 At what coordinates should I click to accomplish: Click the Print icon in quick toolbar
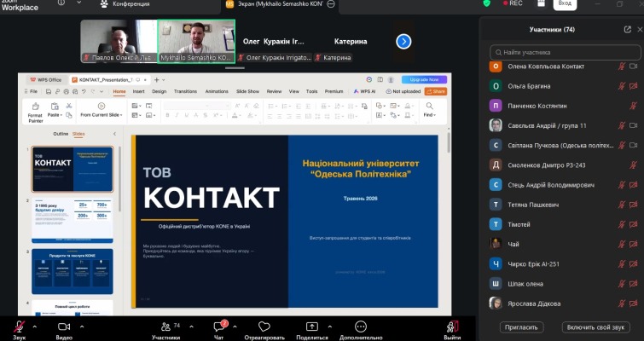tap(67, 91)
